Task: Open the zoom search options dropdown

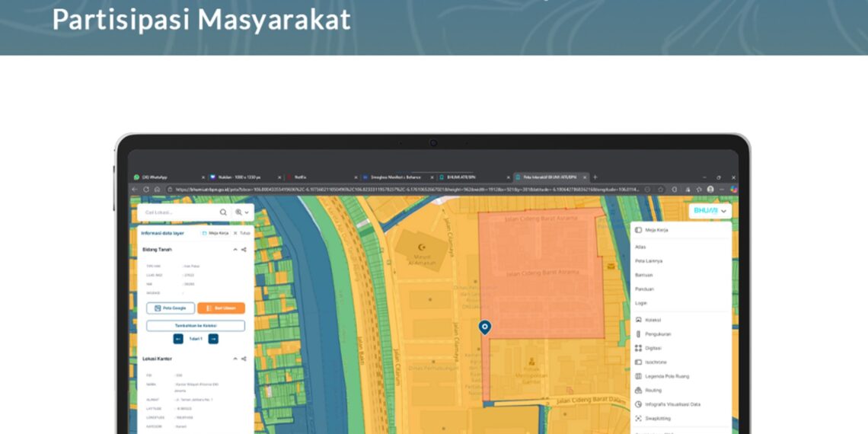Action: [x=242, y=212]
